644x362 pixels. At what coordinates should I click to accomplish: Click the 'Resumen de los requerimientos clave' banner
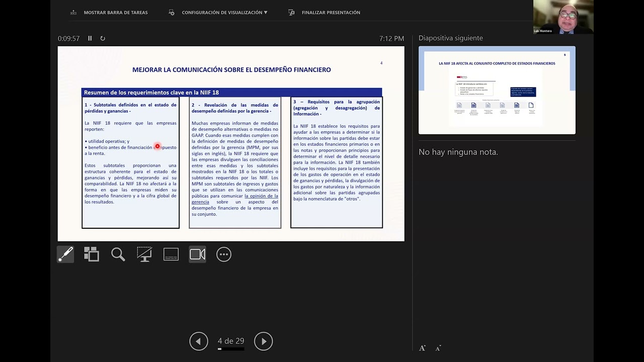(x=232, y=93)
